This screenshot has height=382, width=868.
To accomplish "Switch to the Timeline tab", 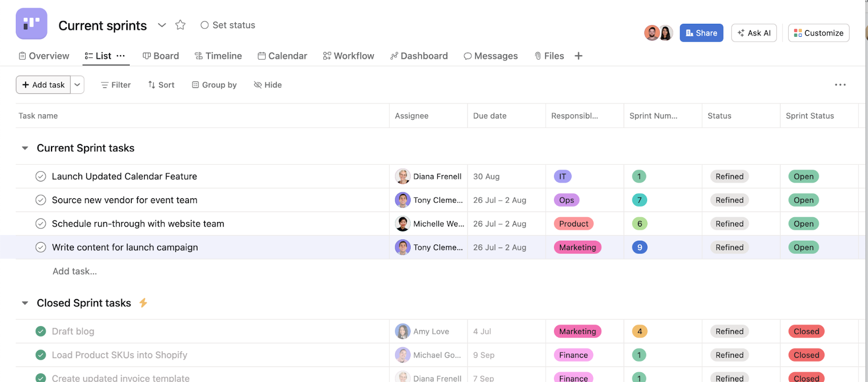I will [x=218, y=56].
